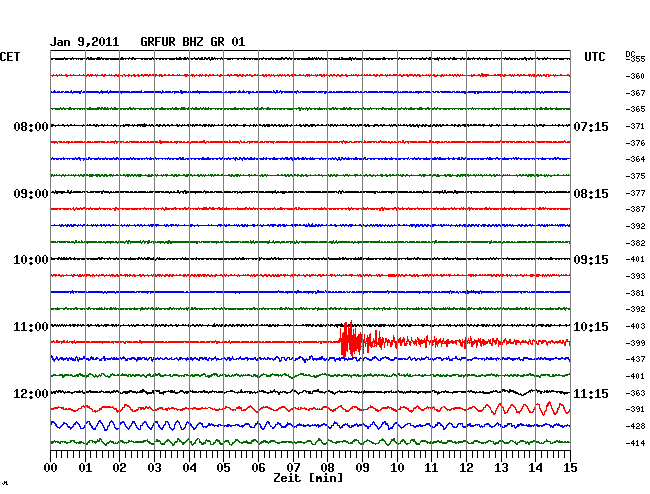Screen dimensions: 650x494
Task: Click the "Zeit [min]" axis title
Action: [308, 478]
